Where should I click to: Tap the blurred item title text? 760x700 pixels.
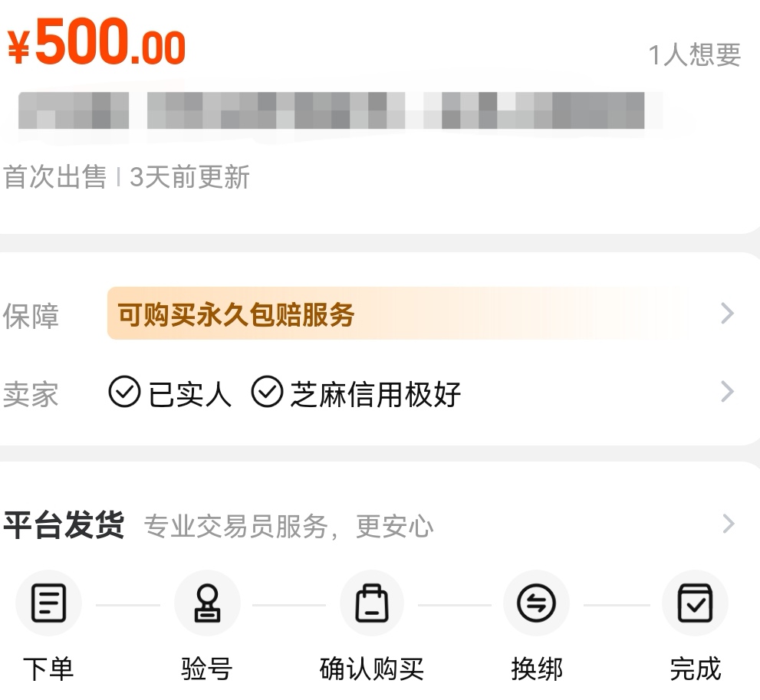point(330,111)
